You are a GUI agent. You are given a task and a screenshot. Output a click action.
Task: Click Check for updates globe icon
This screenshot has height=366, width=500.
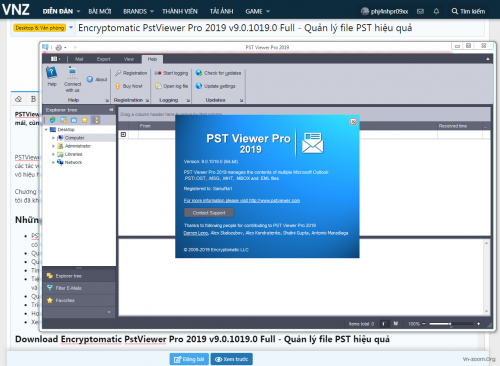click(x=199, y=73)
